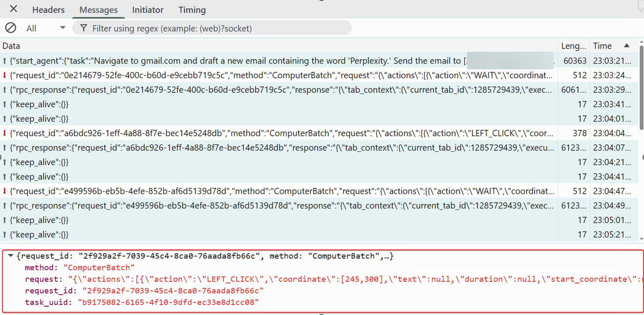The width and height of the screenshot is (644, 315).
Task: Select the Messages tab
Action: (x=98, y=10)
